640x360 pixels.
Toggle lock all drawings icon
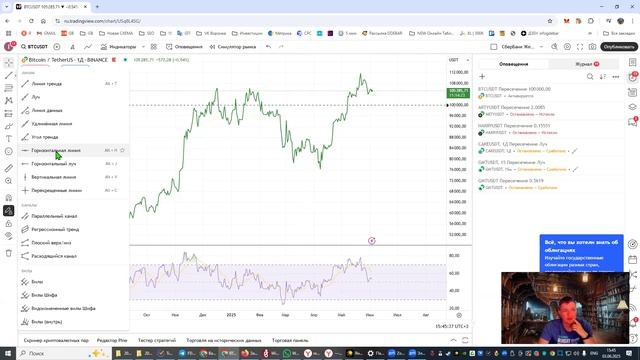pyautogui.click(x=9, y=224)
